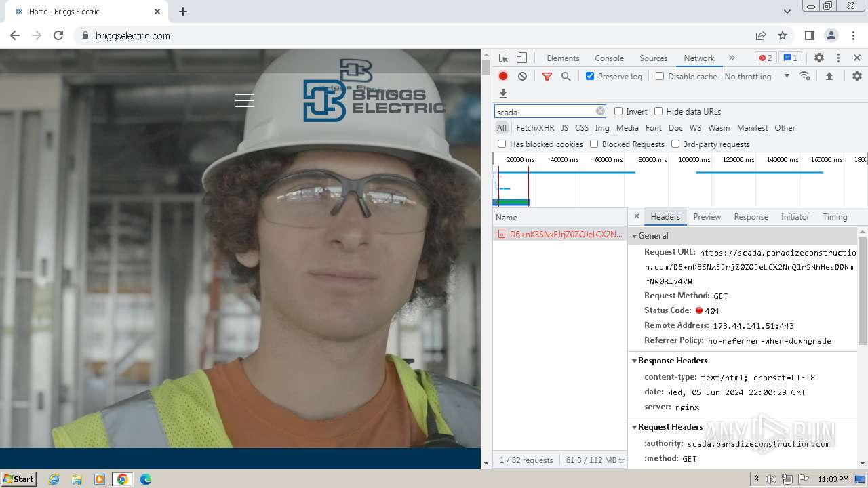Screen dimensions: 868x488
Task: Open Microsoft Edge from taskbar
Action: pyautogui.click(x=145, y=479)
